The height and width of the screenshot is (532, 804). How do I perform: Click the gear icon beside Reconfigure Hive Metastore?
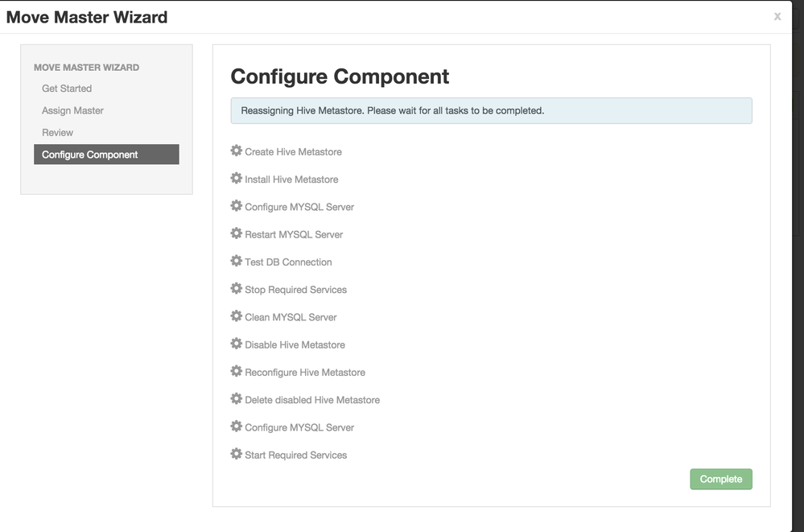pyautogui.click(x=236, y=371)
